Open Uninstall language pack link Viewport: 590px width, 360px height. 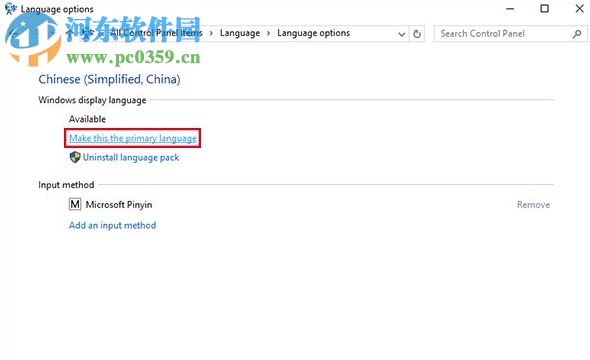131,158
